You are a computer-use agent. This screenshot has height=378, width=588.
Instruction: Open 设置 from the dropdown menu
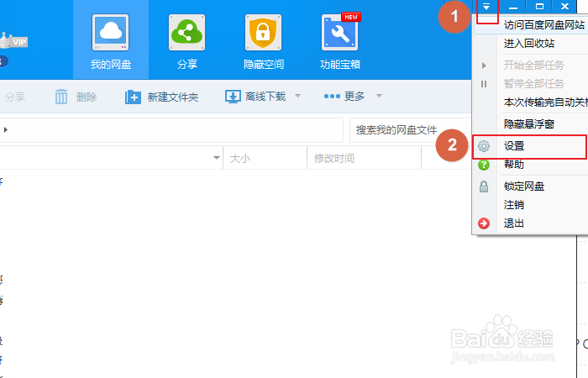pyautogui.click(x=514, y=146)
